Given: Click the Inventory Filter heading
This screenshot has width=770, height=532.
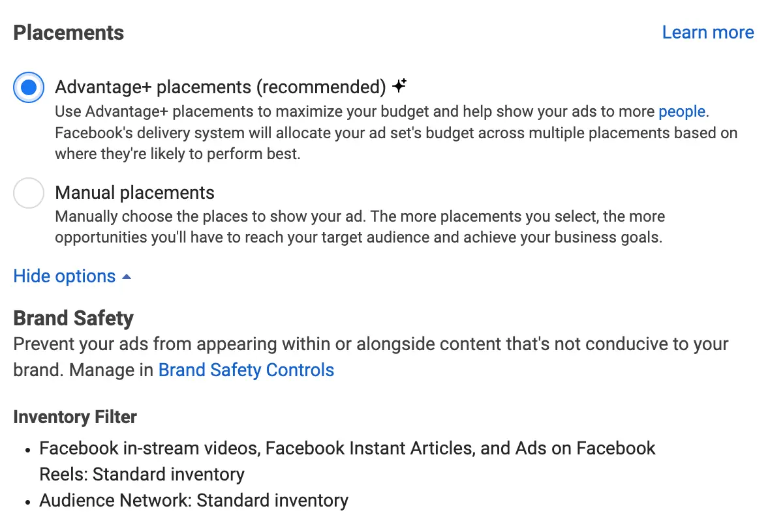Looking at the screenshot, I should pyautogui.click(x=75, y=417).
